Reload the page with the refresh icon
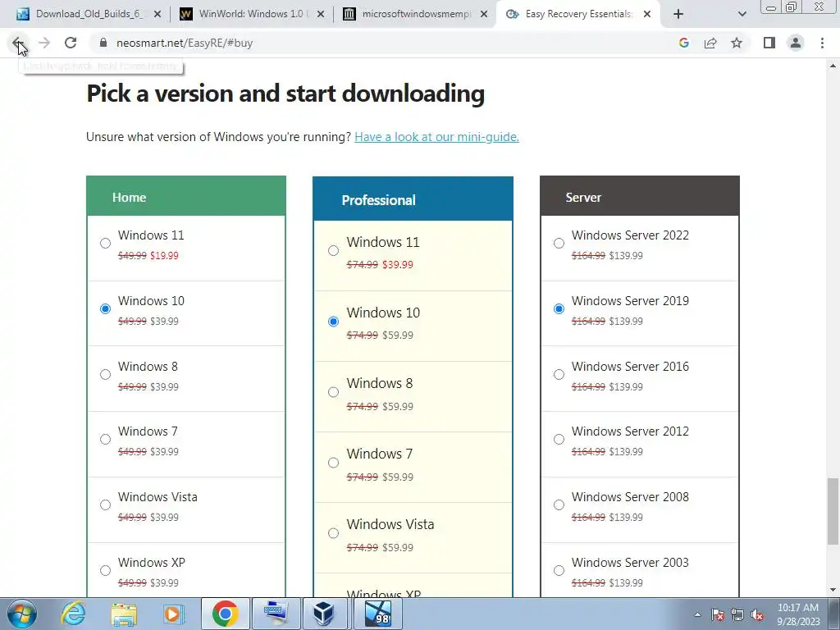The height and width of the screenshot is (630, 840). (x=71, y=43)
